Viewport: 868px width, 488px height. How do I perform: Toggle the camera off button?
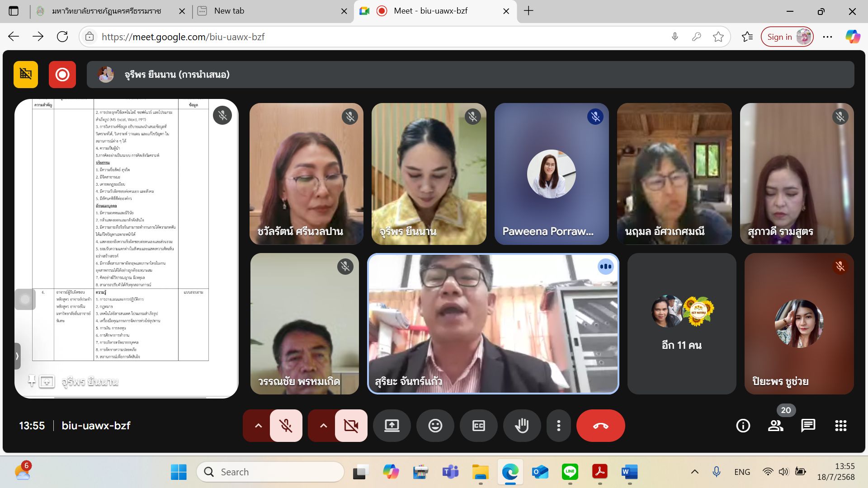(351, 425)
